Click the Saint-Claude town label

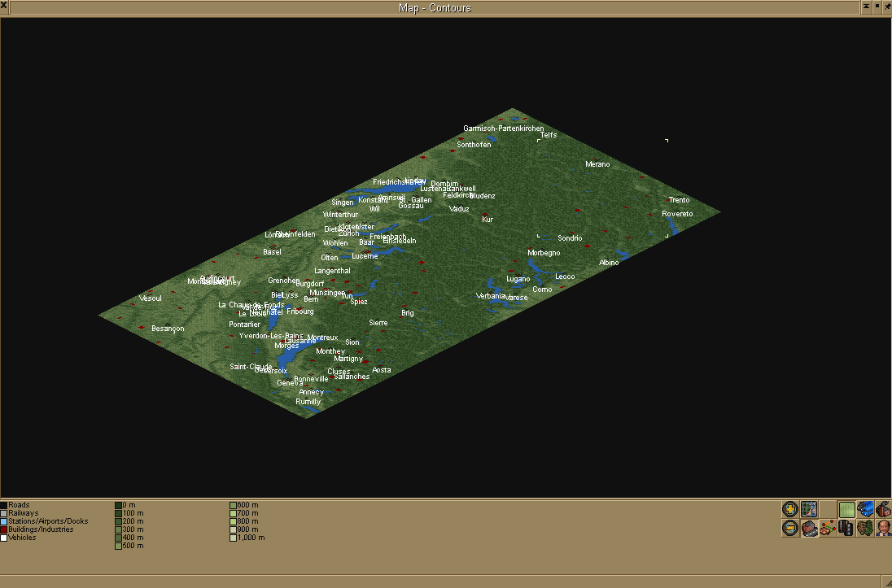(251, 367)
